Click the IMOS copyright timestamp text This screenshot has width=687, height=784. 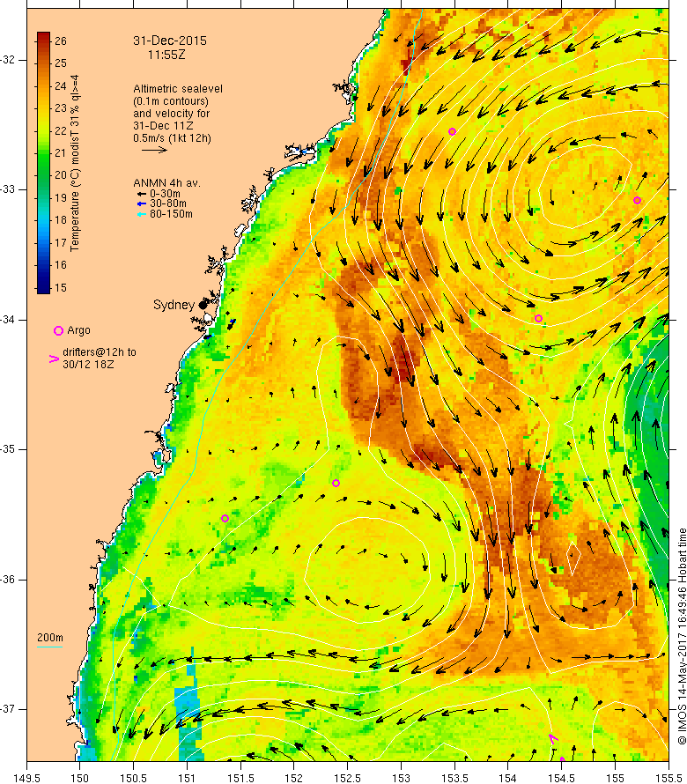click(682, 636)
